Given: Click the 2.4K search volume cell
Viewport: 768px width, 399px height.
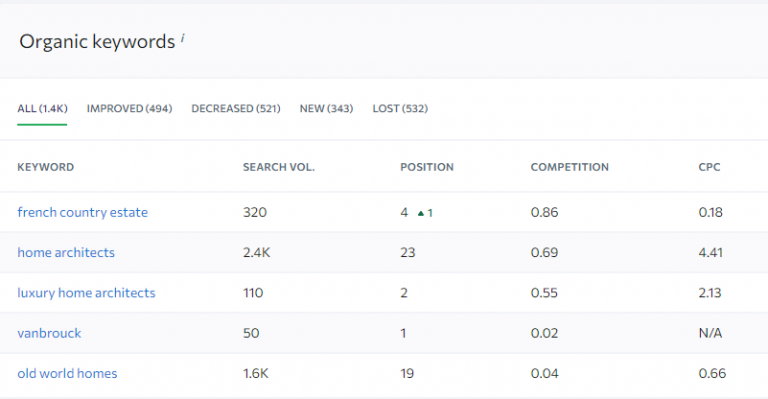Looking at the screenshot, I should point(256,253).
